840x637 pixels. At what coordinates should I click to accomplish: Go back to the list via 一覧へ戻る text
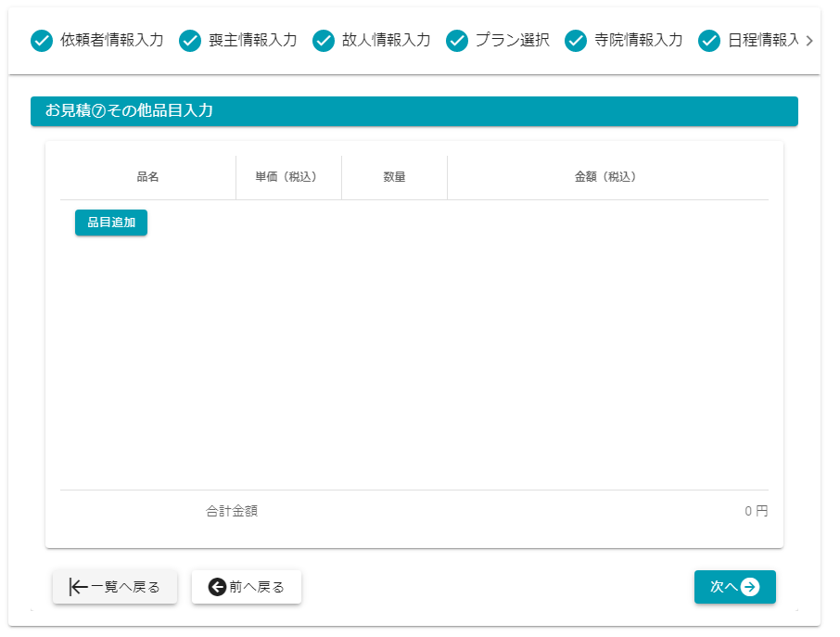pyautogui.click(x=125, y=587)
